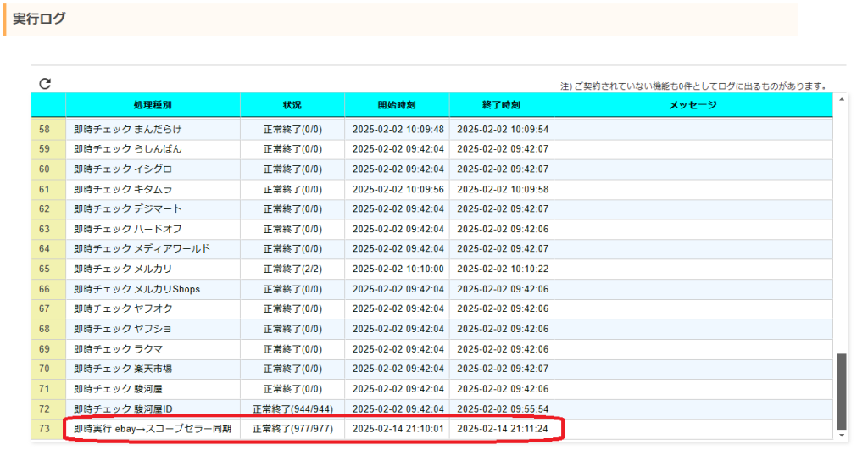Select row 即時チェック らしんばん
The width and height of the screenshot is (868, 450).
click(431, 149)
